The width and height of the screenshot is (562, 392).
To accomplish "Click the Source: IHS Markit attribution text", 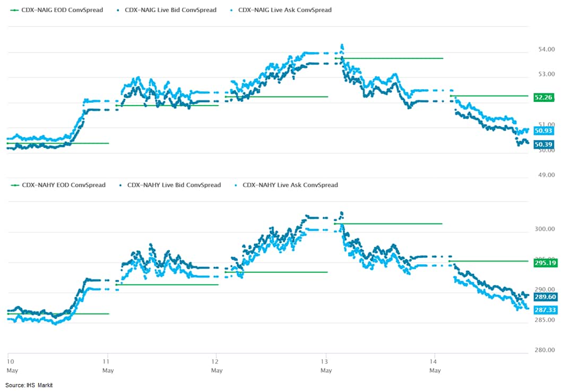I will 29,385.
